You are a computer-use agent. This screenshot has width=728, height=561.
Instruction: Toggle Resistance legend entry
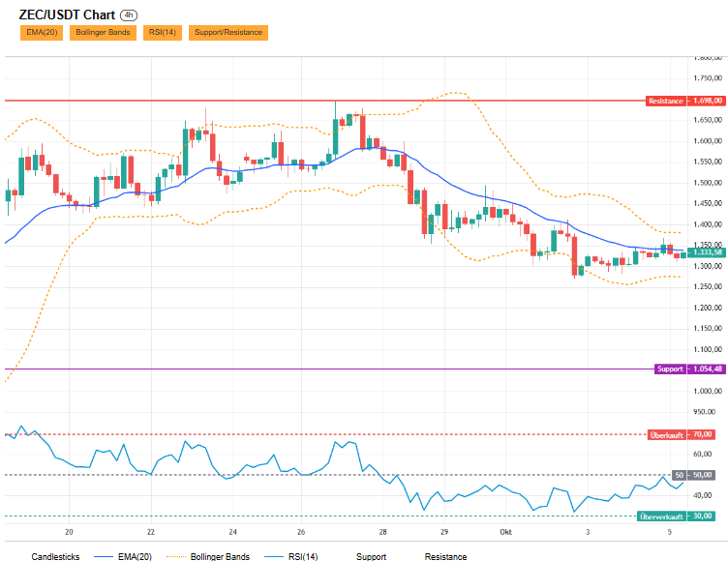click(445, 556)
